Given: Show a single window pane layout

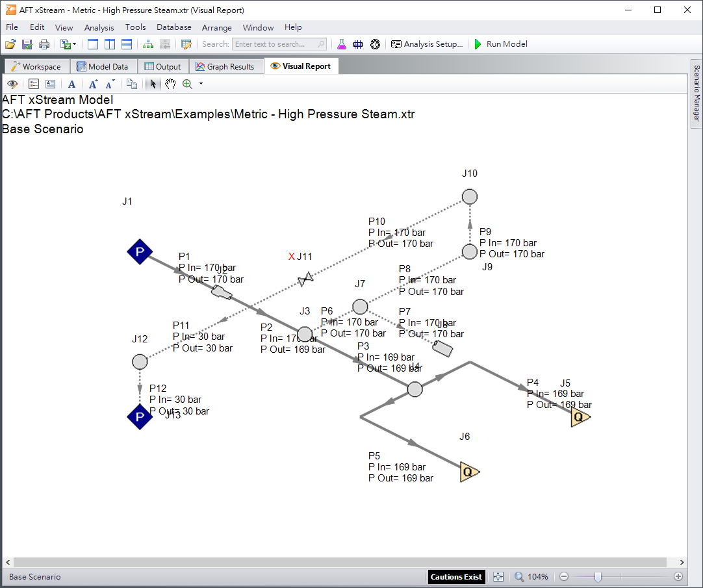Looking at the screenshot, I should tap(93, 44).
